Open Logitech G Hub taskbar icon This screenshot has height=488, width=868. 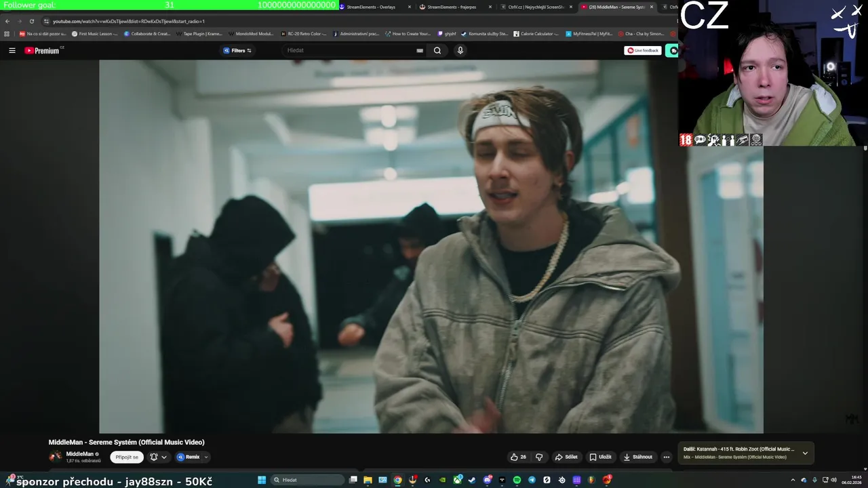coord(427,480)
